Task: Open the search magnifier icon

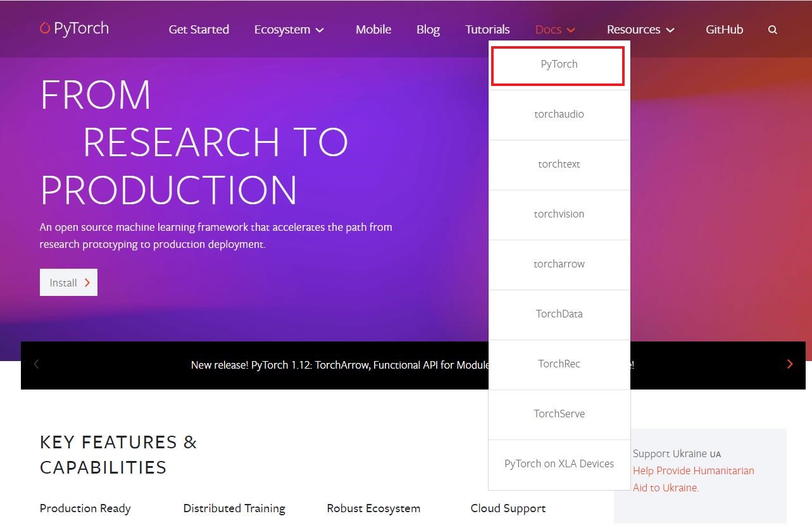Action: click(772, 30)
